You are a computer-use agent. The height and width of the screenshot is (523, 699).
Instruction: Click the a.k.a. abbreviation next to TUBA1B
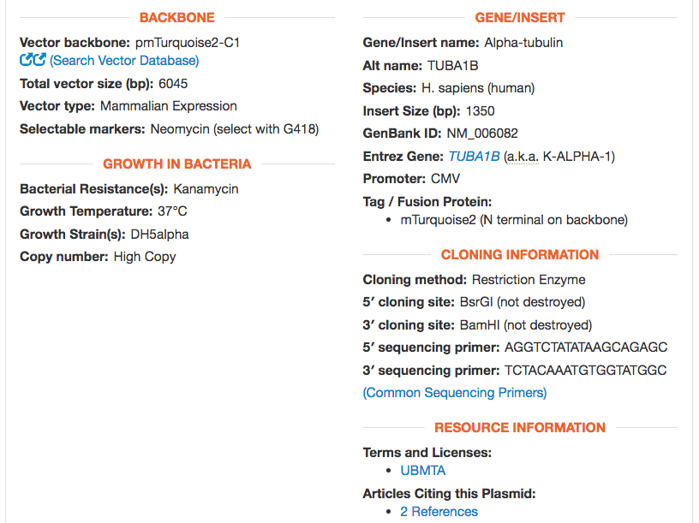pos(521,156)
